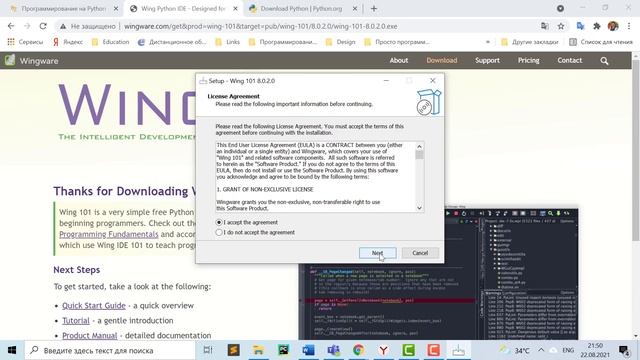Open the Windows Start menu

12,350
